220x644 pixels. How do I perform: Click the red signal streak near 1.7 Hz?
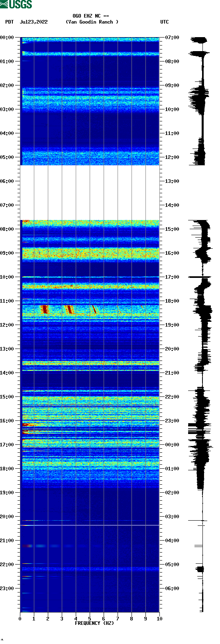coord(45,309)
